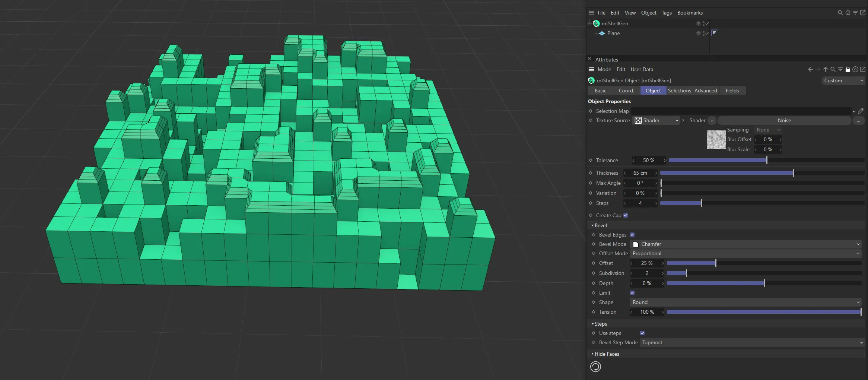The width and height of the screenshot is (868, 380).
Task: Click the Phong tag on the Plane object
Action: (x=714, y=33)
